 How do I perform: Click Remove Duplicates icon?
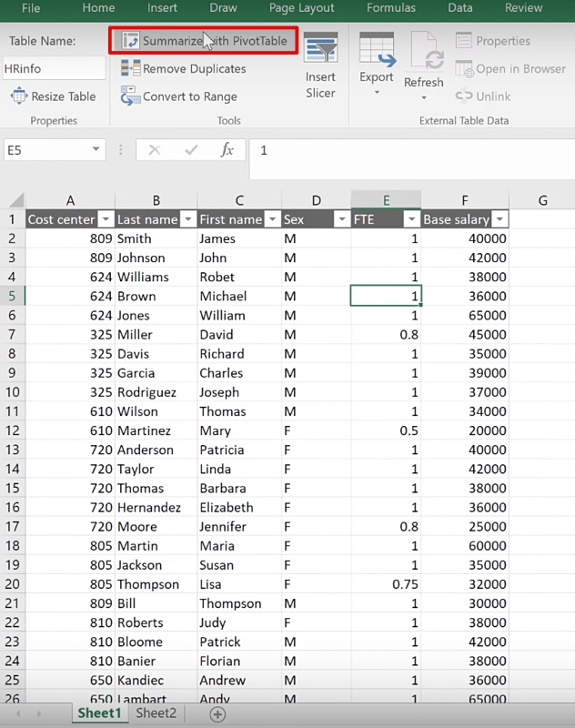click(x=130, y=68)
